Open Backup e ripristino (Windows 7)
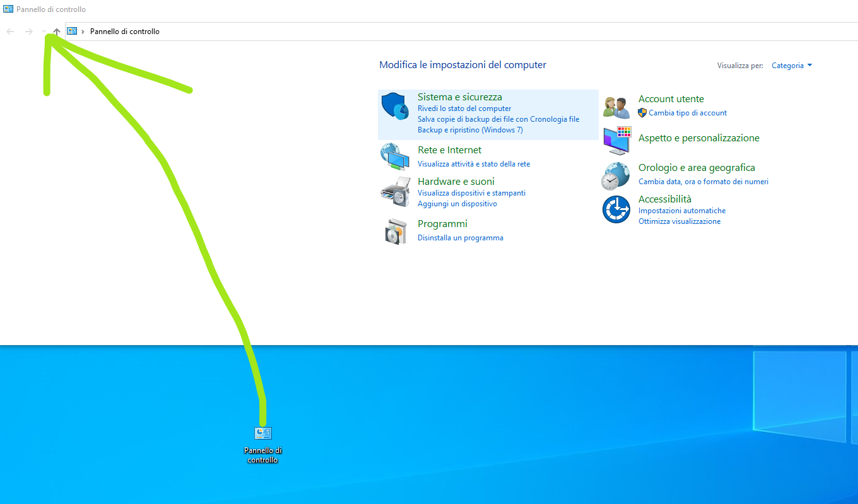This screenshot has width=858, height=504. click(x=470, y=130)
